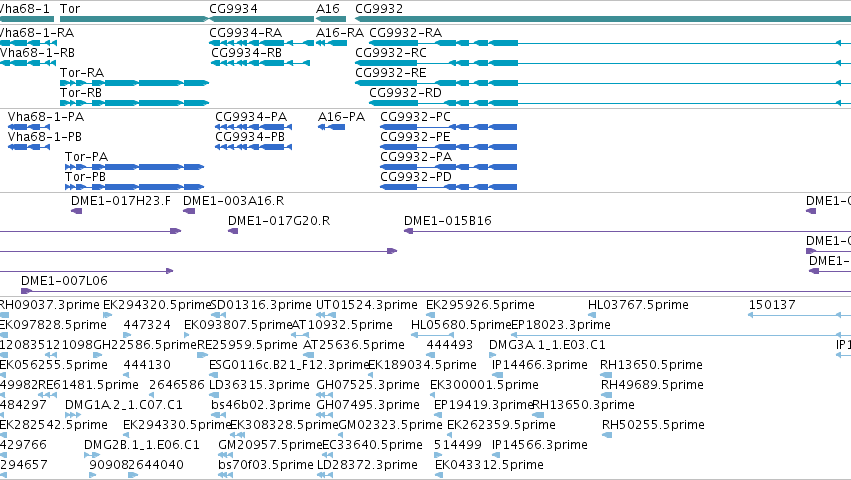Select the Tor gene bar

[x=134, y=19]
